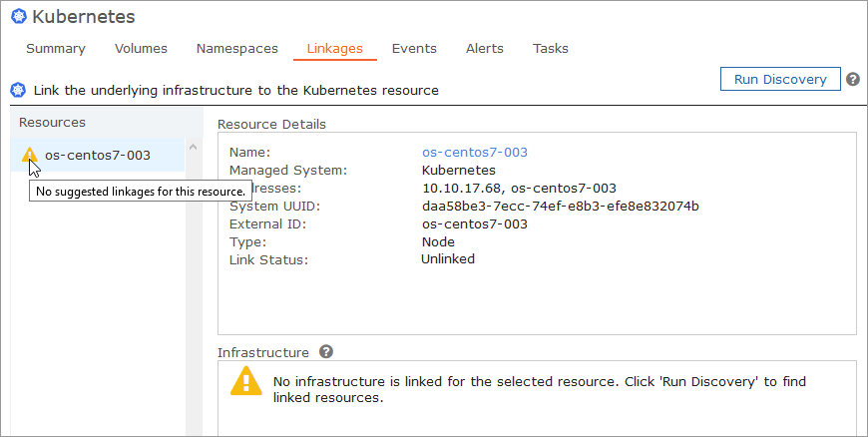Click the large warning icon in the Infrastructure message
868x437 pixels.
pyautogui.click(x=246, y=381)
